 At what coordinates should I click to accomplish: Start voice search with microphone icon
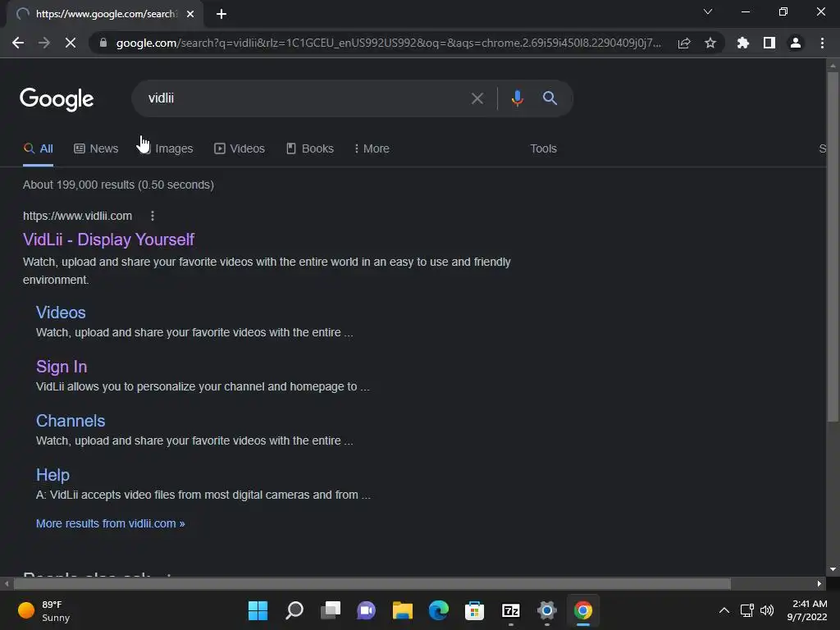517,98
